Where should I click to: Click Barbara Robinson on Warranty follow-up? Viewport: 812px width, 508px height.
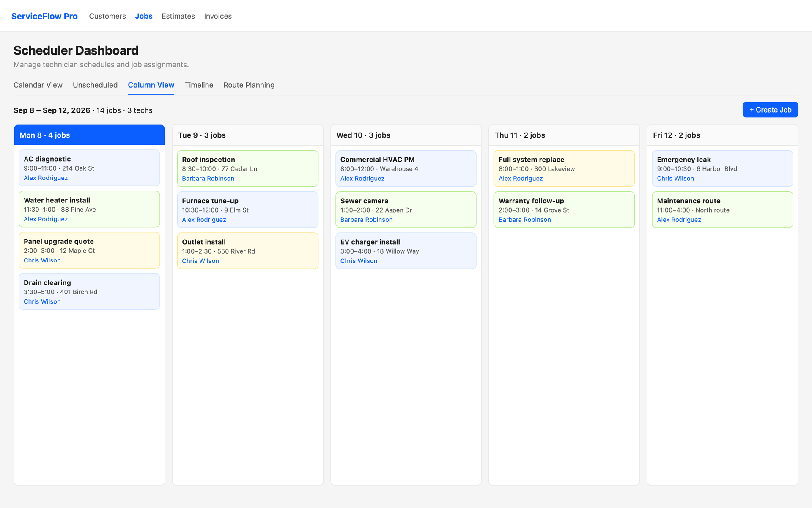[x=525, y=220]
